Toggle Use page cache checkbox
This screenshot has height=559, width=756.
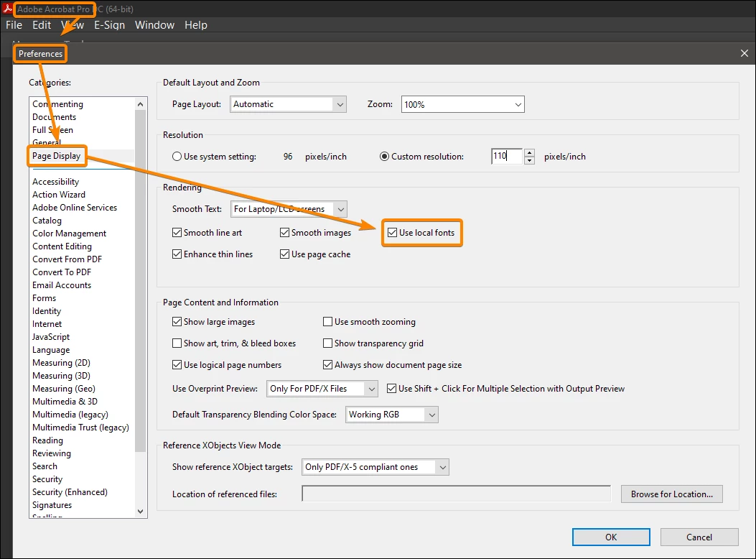click(284, 254)
